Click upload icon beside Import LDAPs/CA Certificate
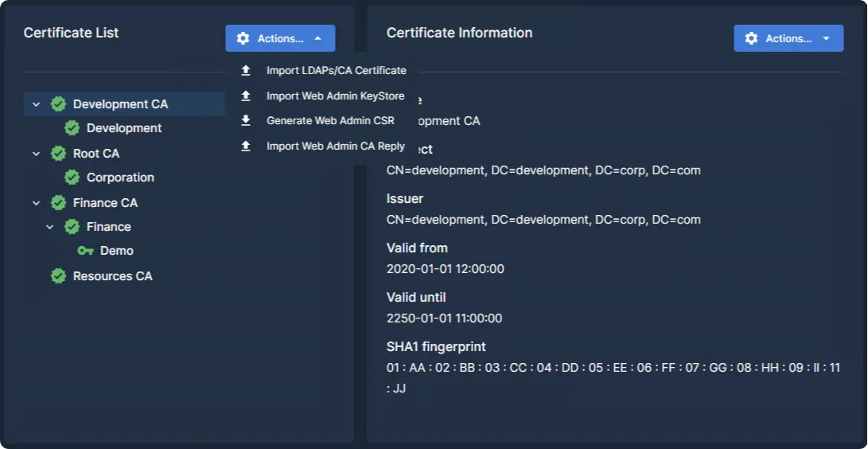868x449 pixels. tap(246, 70)
